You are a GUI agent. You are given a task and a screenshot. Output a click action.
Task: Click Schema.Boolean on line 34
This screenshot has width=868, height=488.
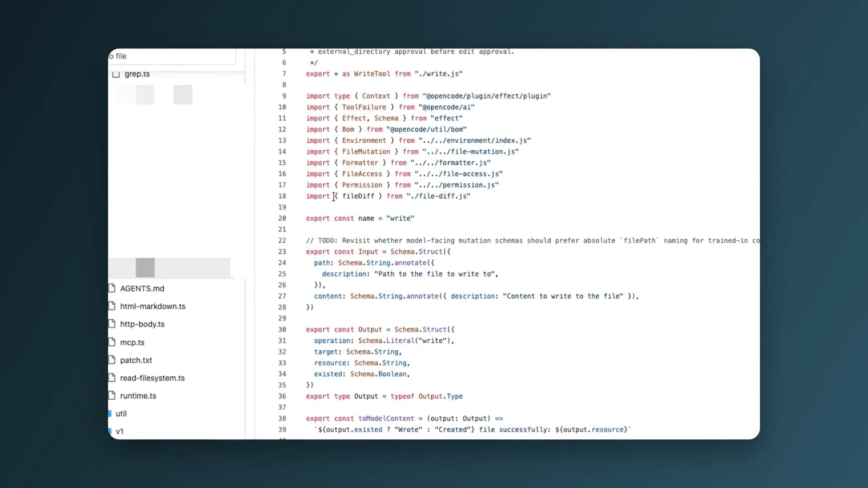pyautogui.click(x=378, y=374)
